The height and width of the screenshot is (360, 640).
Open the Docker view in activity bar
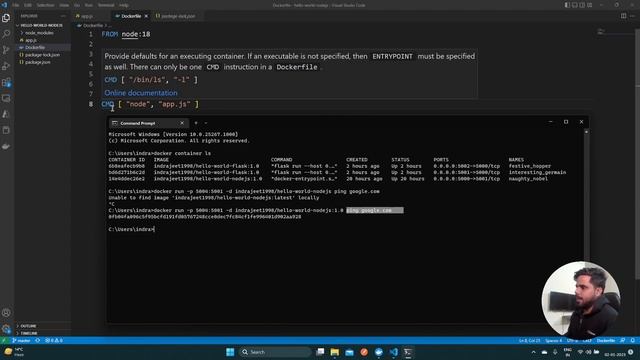[x=6, y=146]
